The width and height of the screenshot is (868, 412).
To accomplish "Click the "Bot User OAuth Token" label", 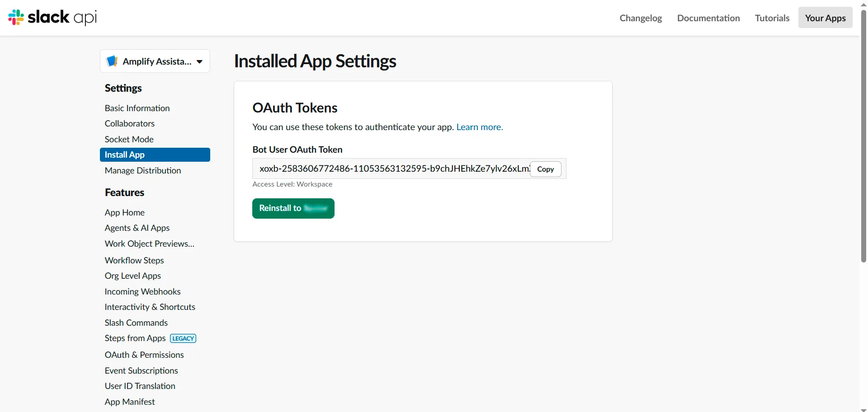I will (x=297, y=150).
